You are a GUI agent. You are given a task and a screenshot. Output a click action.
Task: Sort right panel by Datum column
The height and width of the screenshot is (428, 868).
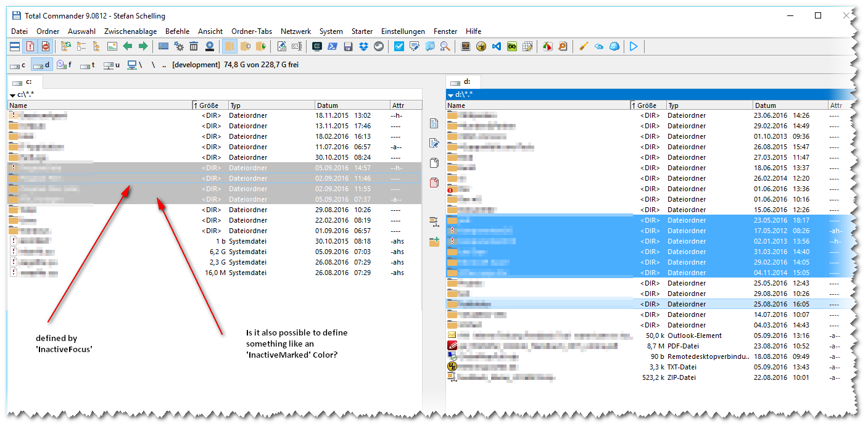click(x=790, y=105)
